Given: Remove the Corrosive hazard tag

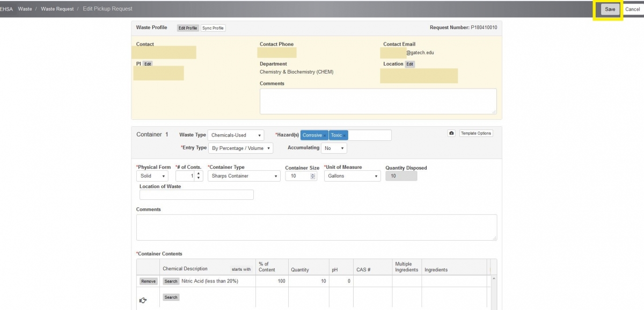Looking at the screenshot, I should click(325, 135).
